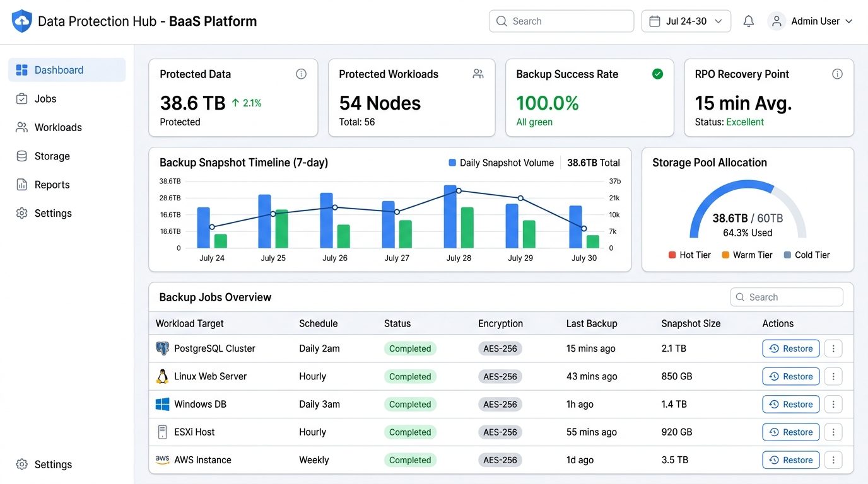Click the PostgreSQL Cluster elephant icon

162,349
